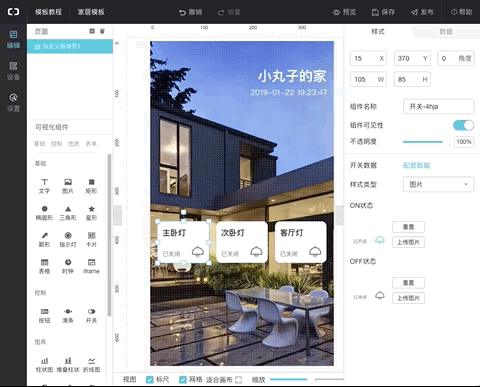Switch to 表单 component category tab
The image size is (480, 387).
point(91,144)
